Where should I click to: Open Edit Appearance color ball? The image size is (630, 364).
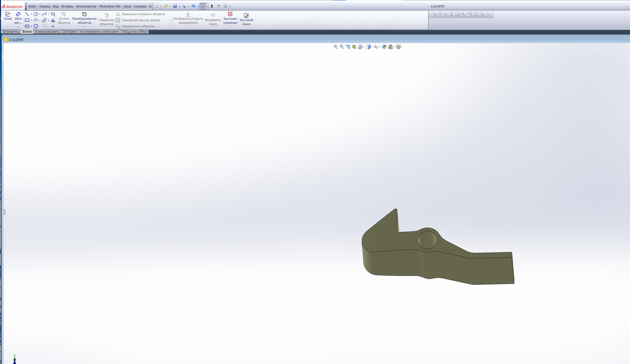(x=384, y=47)
